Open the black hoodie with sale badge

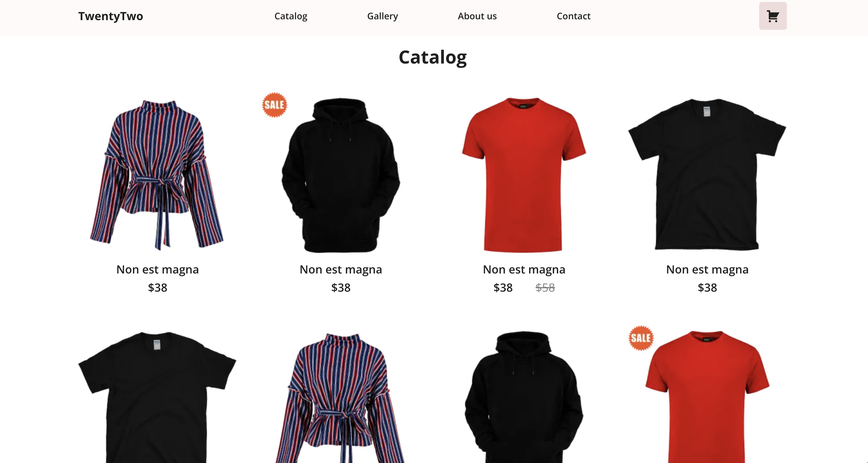[x=341, y=175]
